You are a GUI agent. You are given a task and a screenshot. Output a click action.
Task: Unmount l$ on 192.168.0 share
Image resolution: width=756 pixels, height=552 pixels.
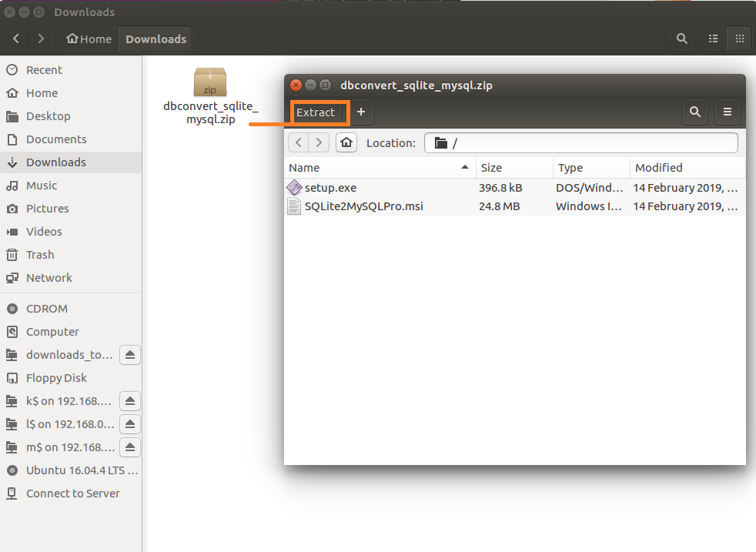pos(129,424)
